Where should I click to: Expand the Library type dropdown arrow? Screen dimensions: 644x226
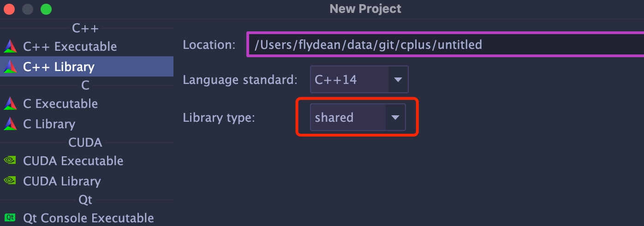[395, 118]
